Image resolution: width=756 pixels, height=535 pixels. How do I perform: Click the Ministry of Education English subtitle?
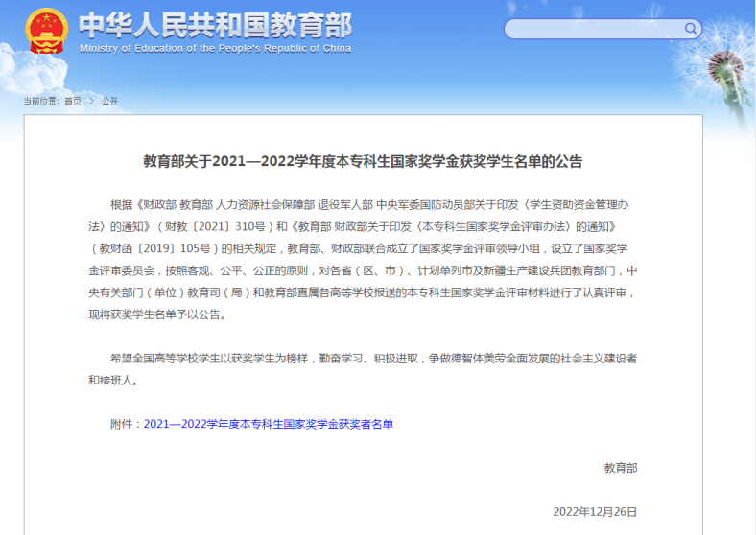[x=215, y=49]
